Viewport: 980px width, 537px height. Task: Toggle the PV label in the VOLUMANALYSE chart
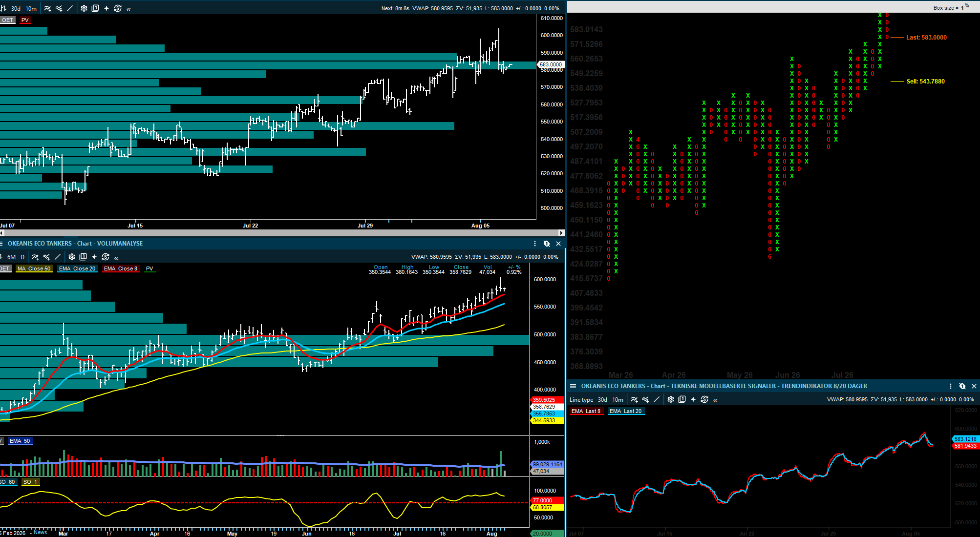tap(149, 268)
